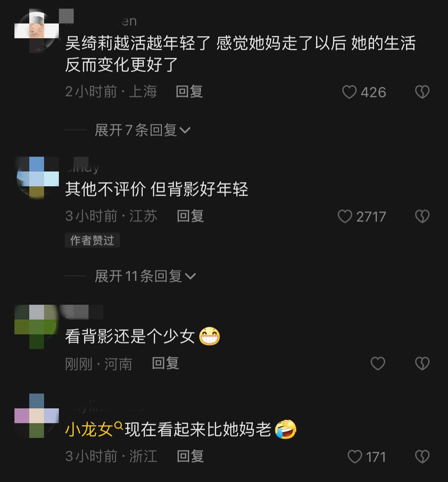Click the chevron next to 展开11条回复
Image resolution: width=448 pixels, height=482 pixels.
click(x=190, y=276)
